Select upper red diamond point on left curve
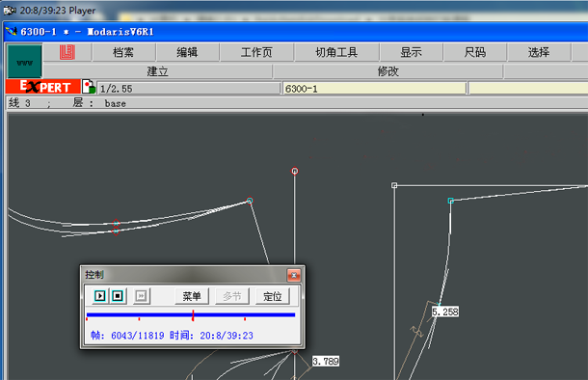This screenshot has width=588, height=380. 116,224
